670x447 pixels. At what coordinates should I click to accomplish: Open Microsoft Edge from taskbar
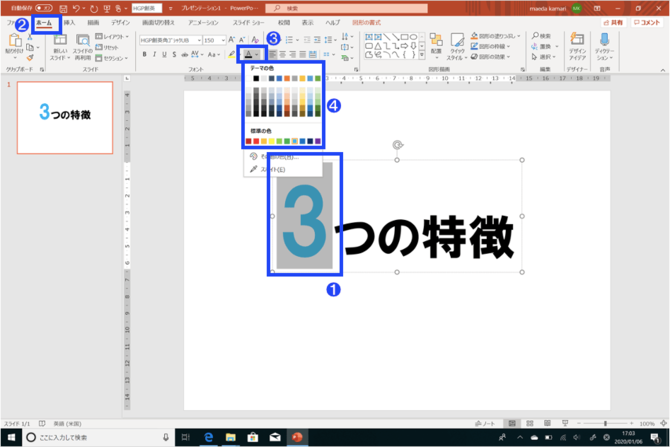209,437
